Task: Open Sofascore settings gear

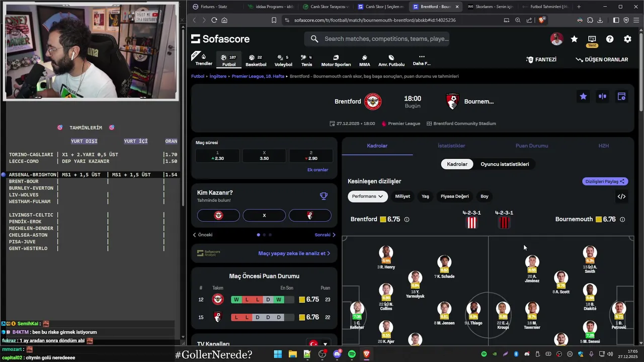Action: (x=627, y=39)
